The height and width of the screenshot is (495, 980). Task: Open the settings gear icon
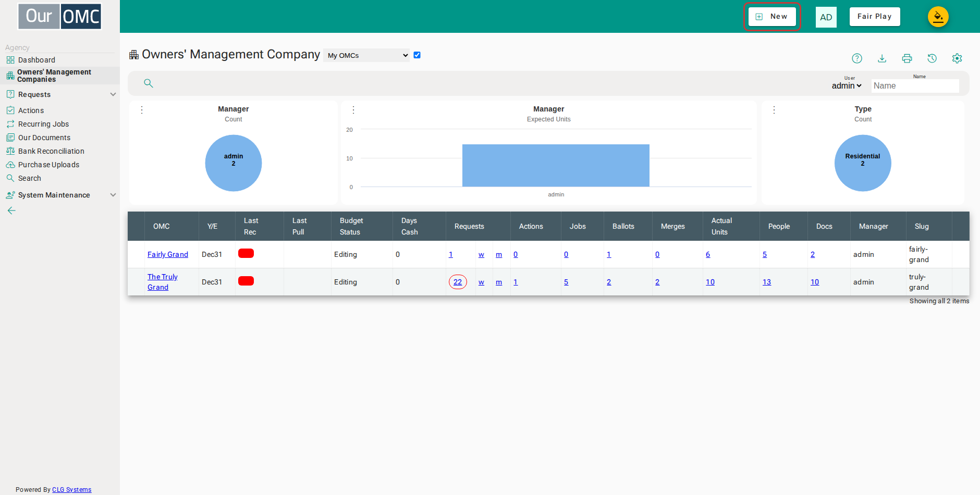[x=957, y=58]
